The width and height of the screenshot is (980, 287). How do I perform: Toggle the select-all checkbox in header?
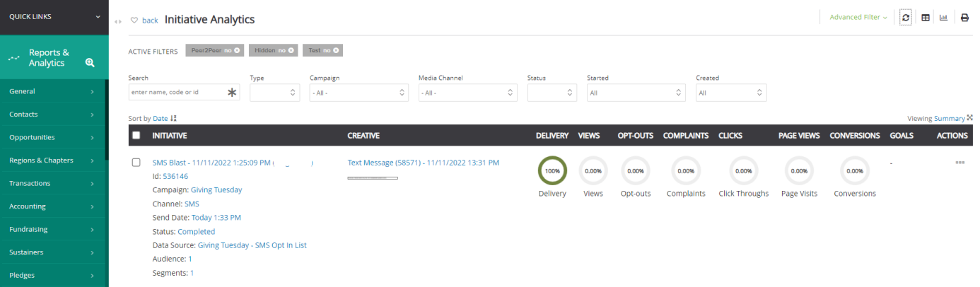(136, 135)
